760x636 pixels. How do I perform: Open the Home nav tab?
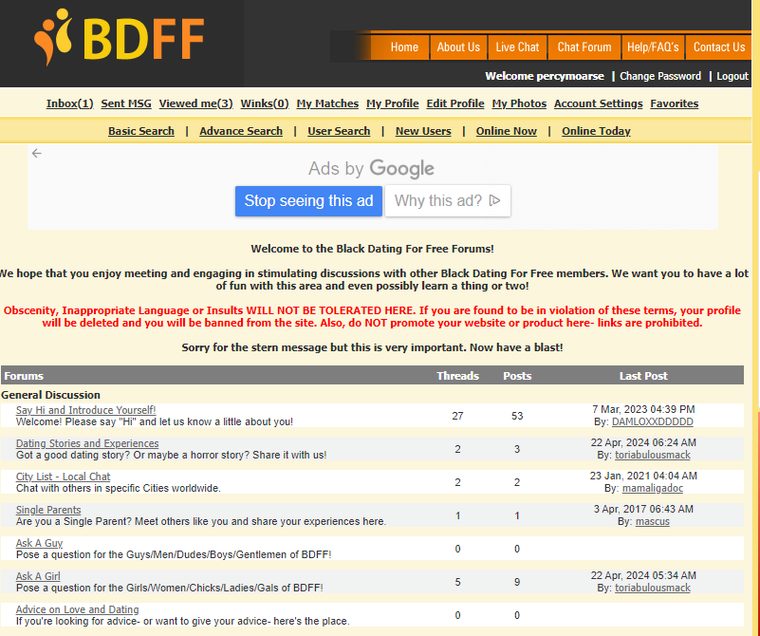(404, 48)
